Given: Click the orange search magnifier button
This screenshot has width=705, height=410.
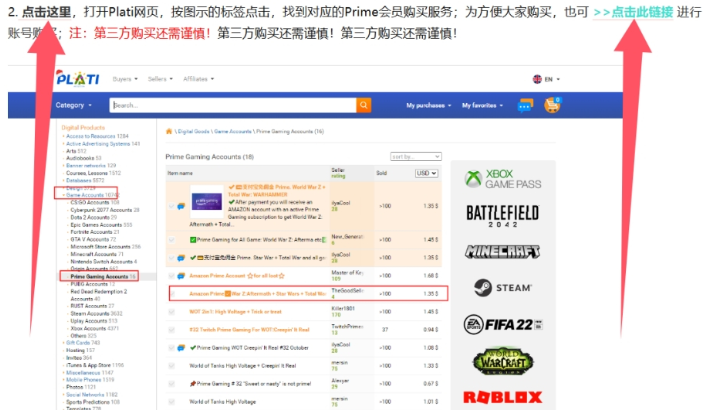Looking at the screenshot, I should click(x=363, y=105).
